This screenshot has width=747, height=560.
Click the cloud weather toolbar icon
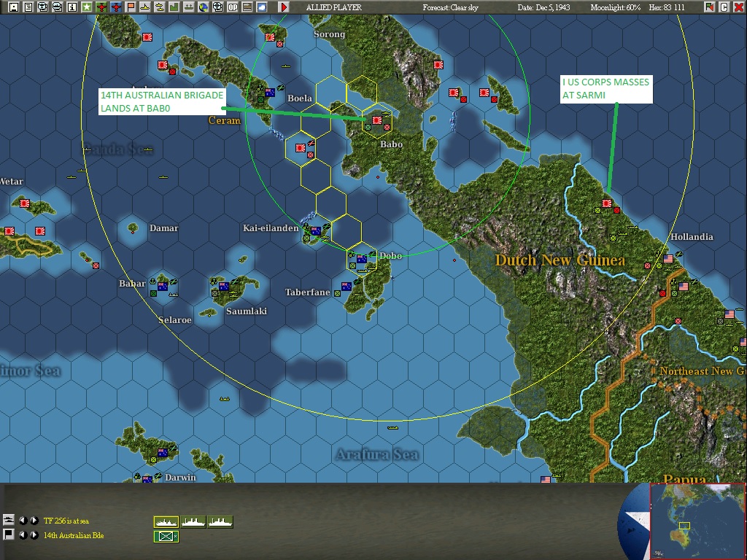coord(262,7)
